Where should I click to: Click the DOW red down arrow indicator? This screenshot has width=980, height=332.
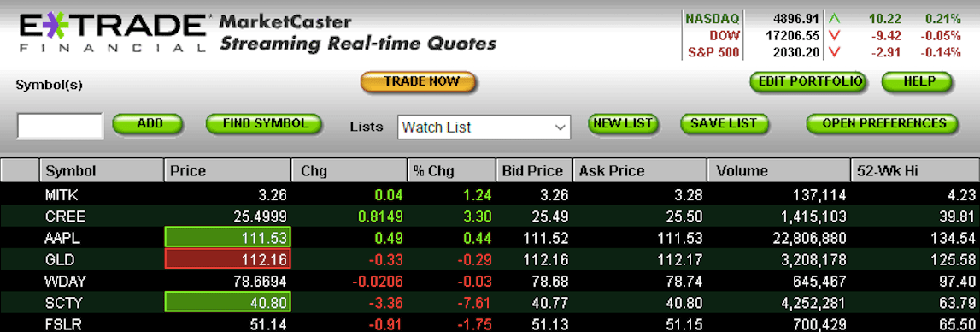pos(834,36)
